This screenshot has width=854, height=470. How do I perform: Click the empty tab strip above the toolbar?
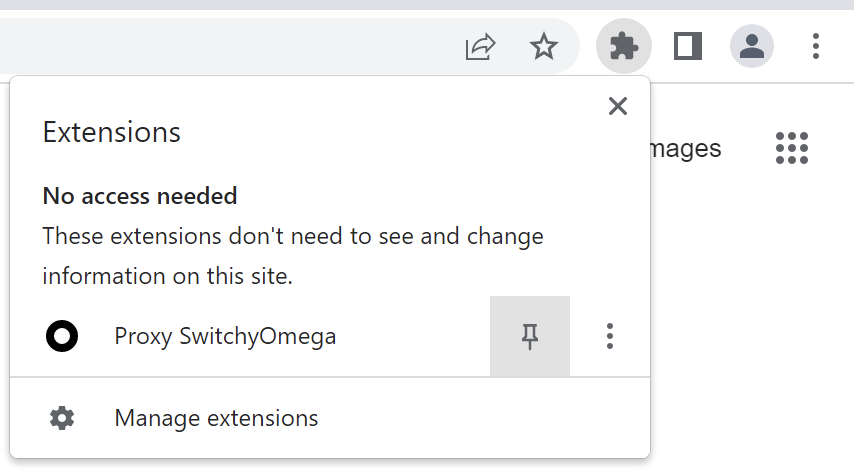pyautogui.click(x=400, y=5)
